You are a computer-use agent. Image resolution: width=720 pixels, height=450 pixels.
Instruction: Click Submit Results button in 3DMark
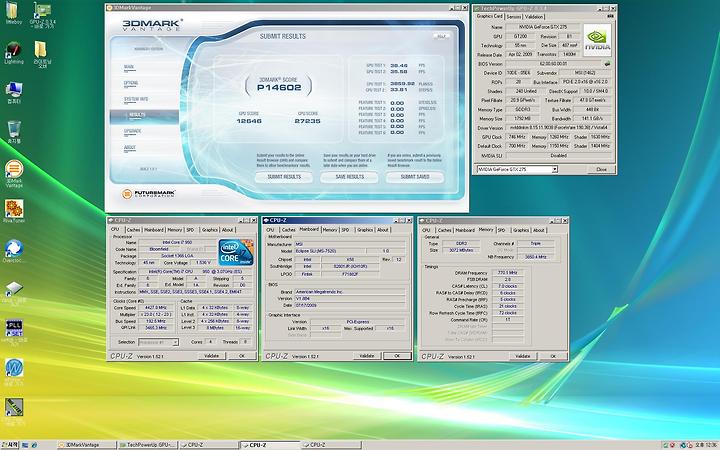pyautogui.click(x=284, y=177)
